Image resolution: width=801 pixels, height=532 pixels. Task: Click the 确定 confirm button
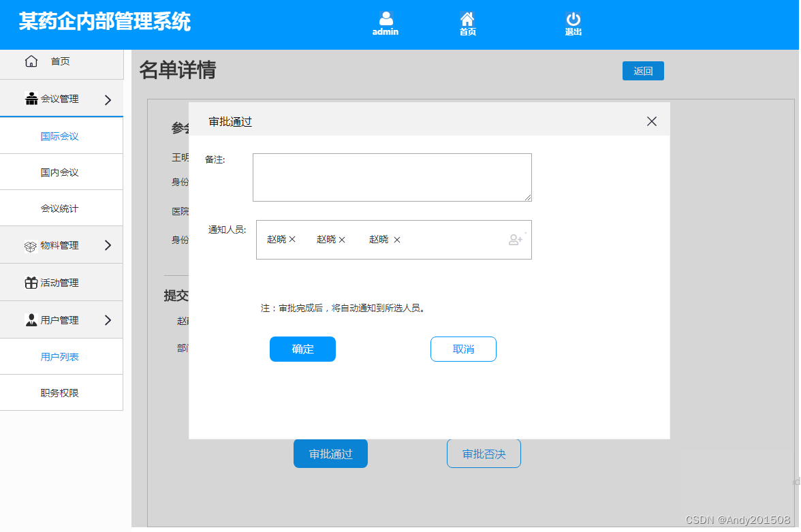pyautogui.click(x=302, y=349)
